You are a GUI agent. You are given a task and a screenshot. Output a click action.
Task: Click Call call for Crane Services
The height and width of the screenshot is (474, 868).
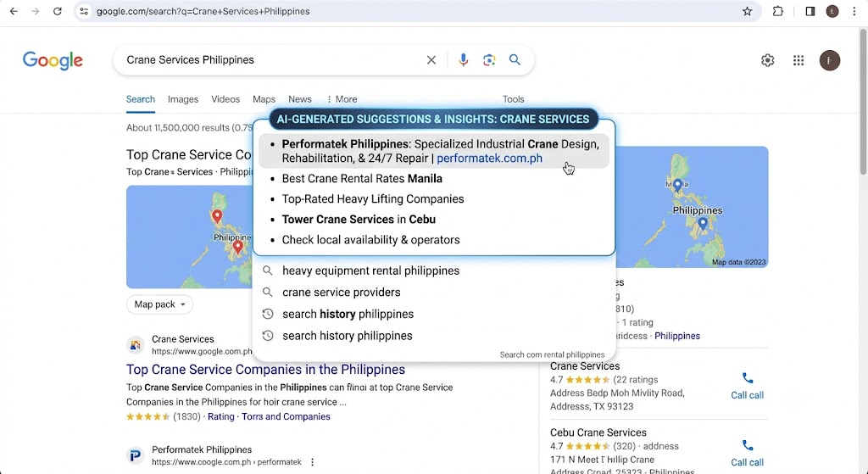point(748,395)
